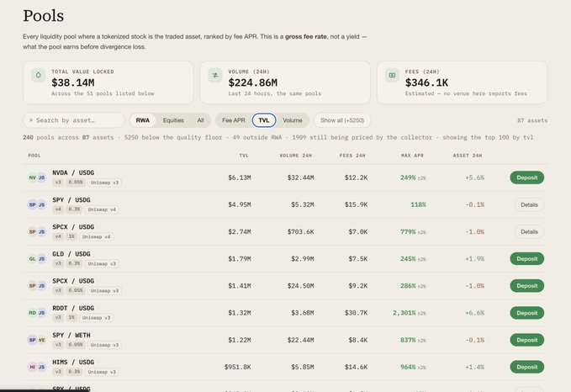Select the RWA filter
The width and height of the screenshot is (571, 392).
tap(142, 120)
